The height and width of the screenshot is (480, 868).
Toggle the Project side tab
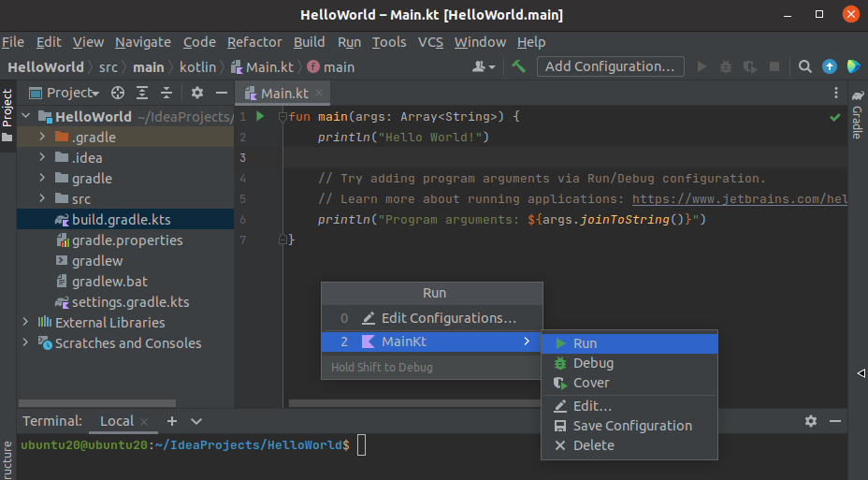click(x=7, y=112)
